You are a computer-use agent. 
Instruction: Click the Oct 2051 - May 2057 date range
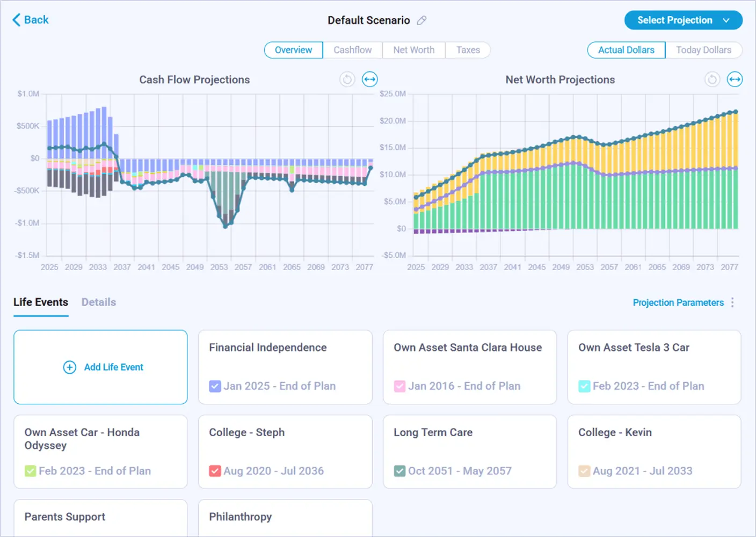click(460, 471)
